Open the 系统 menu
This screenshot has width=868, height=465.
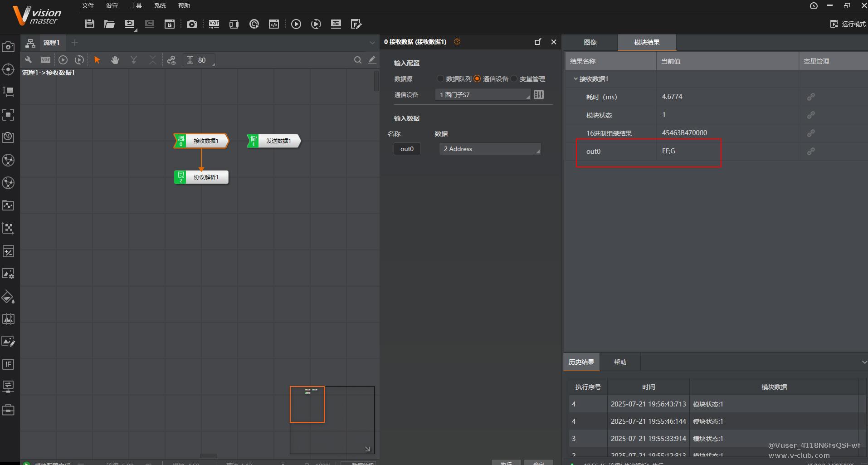tap(160, 5)
